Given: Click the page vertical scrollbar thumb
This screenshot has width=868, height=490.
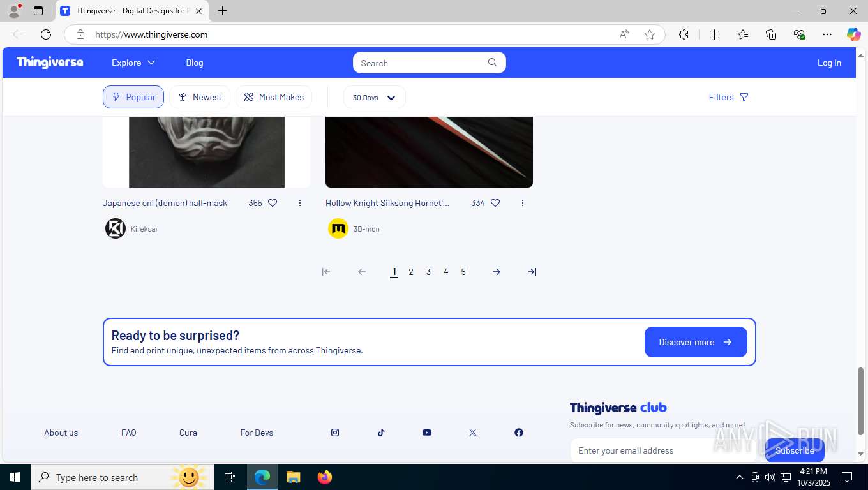Looking at the screenshot, I should pos(860,401).
